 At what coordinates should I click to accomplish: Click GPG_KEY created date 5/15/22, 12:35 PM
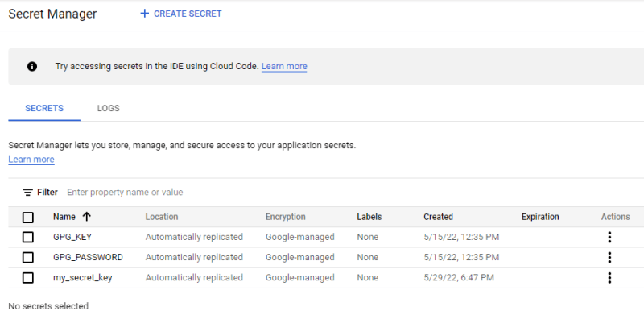click(x=461, y=237)
